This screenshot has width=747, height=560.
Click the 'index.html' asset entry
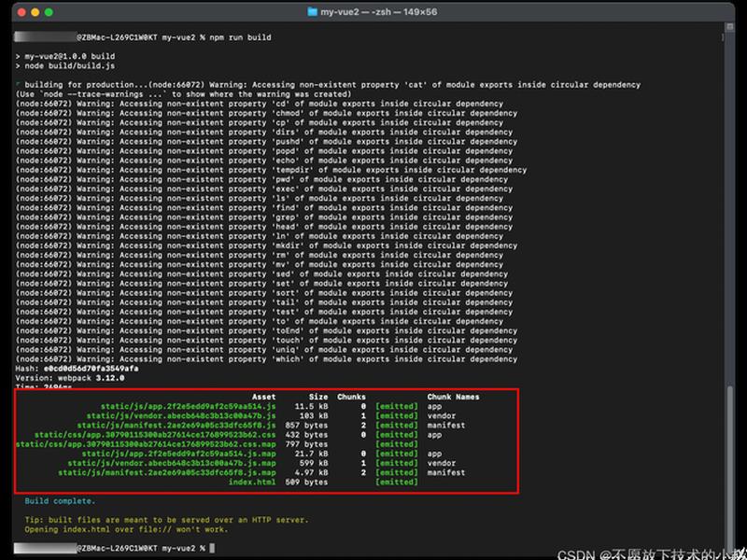252,483
